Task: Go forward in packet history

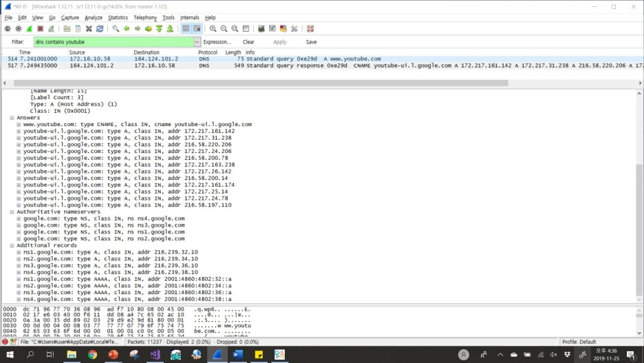Action: pos(138,29)
